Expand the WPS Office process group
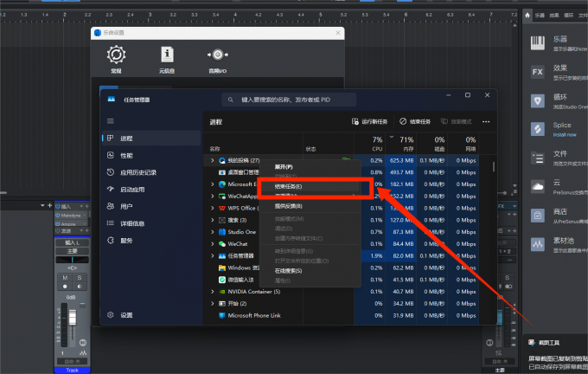Viewport: 588px width, 374px height. (213, 208)
